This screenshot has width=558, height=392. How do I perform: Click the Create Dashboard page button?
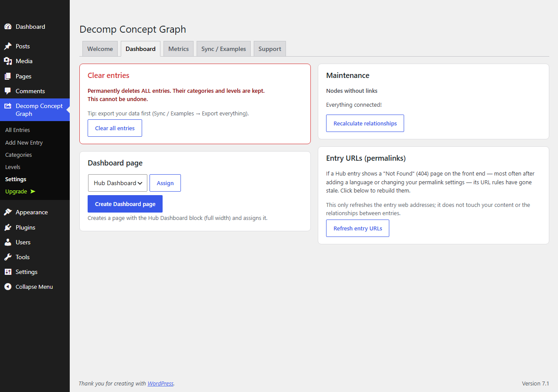(x=125, y=204)
